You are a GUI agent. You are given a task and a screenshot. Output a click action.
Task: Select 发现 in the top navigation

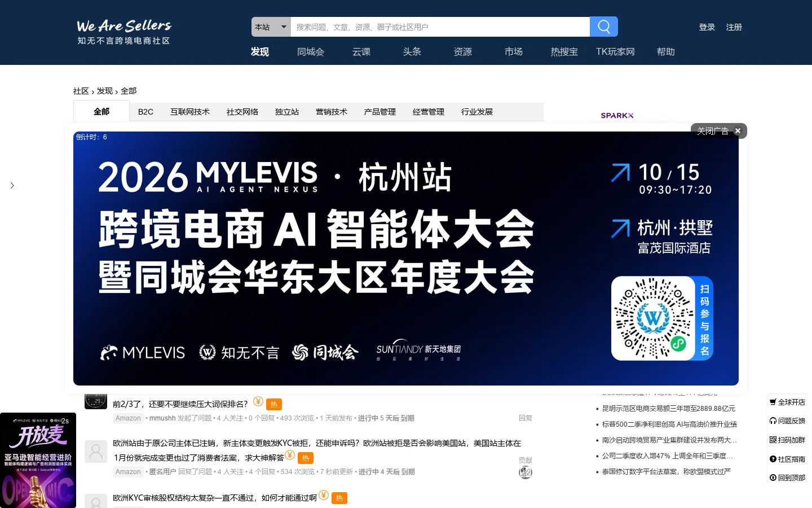click(260, 51)
